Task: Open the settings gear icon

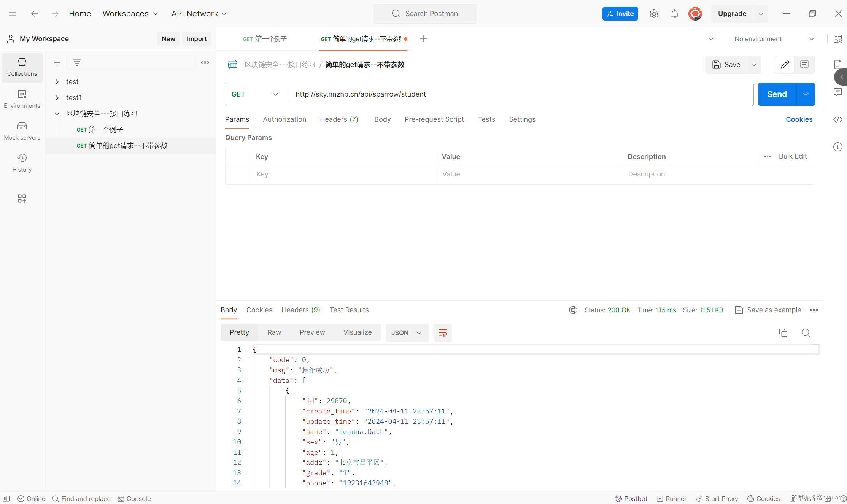Action: tap(654, 14)
